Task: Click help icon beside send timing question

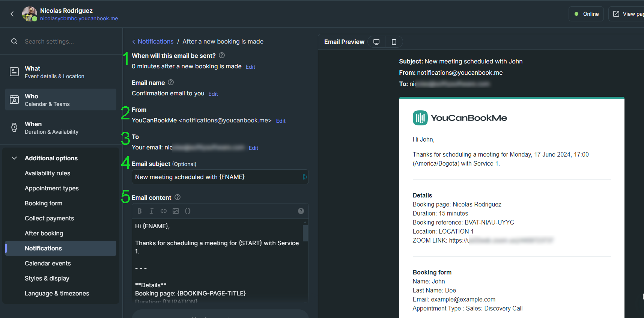Action: pos(222,55)
